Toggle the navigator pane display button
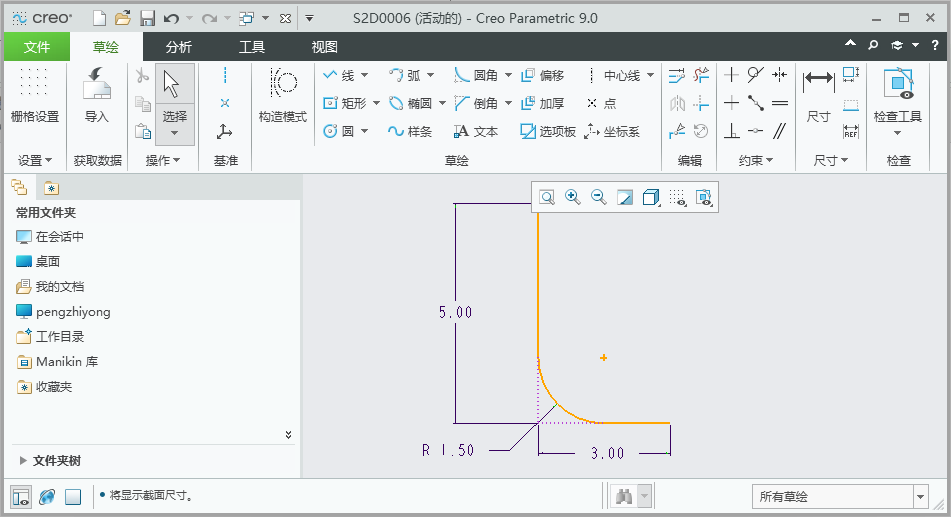Screen dimensions: 951x517 click(21, 497)
